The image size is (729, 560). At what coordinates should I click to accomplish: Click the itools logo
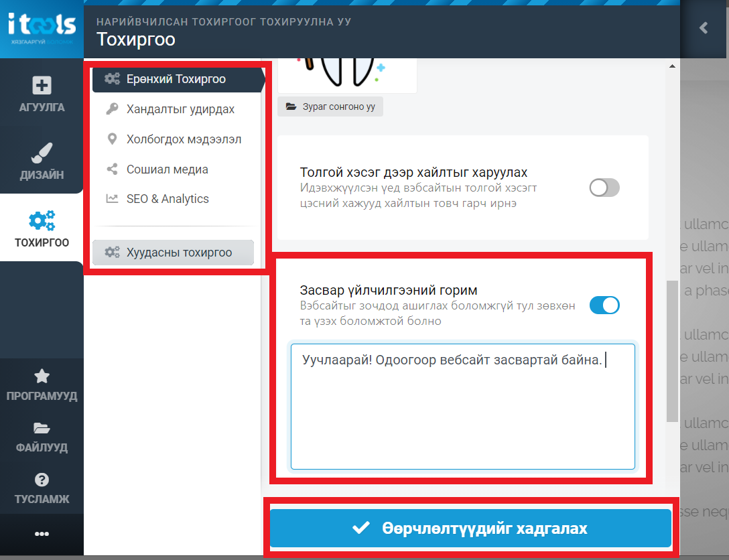point(42,29)
